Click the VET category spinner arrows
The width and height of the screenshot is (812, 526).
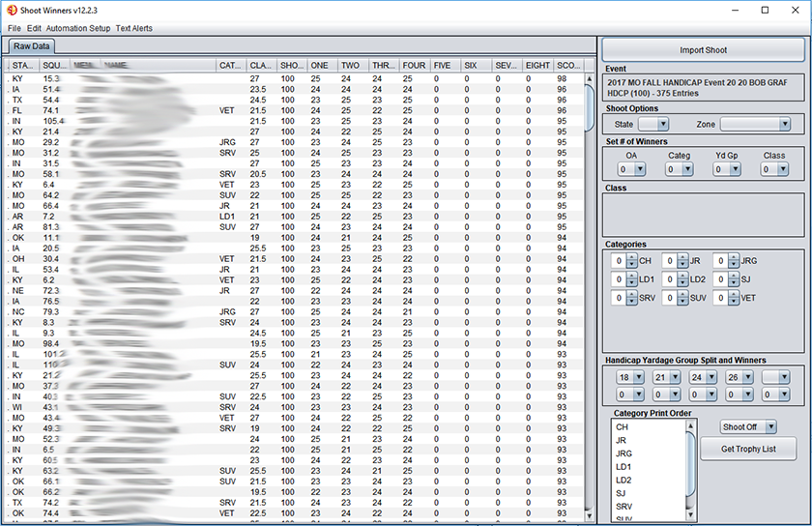[x=732, y=298]
